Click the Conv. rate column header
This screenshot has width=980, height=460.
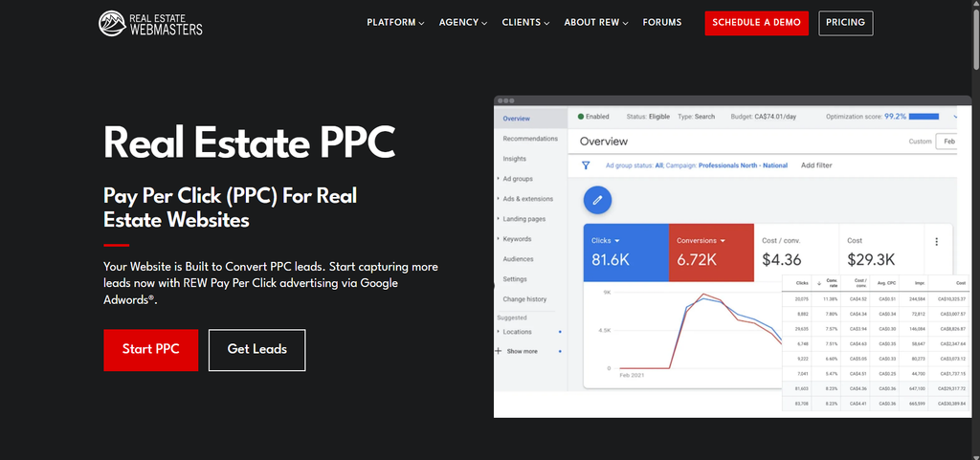point(828,283)
